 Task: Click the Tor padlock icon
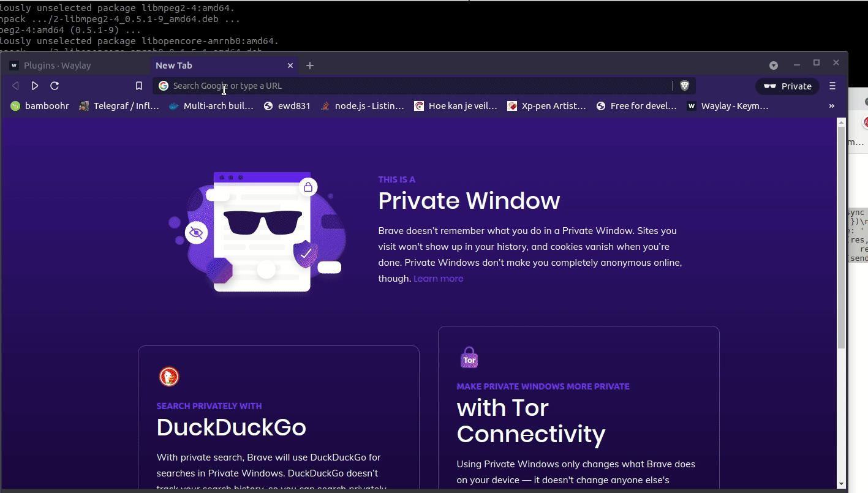click(469, 358)
